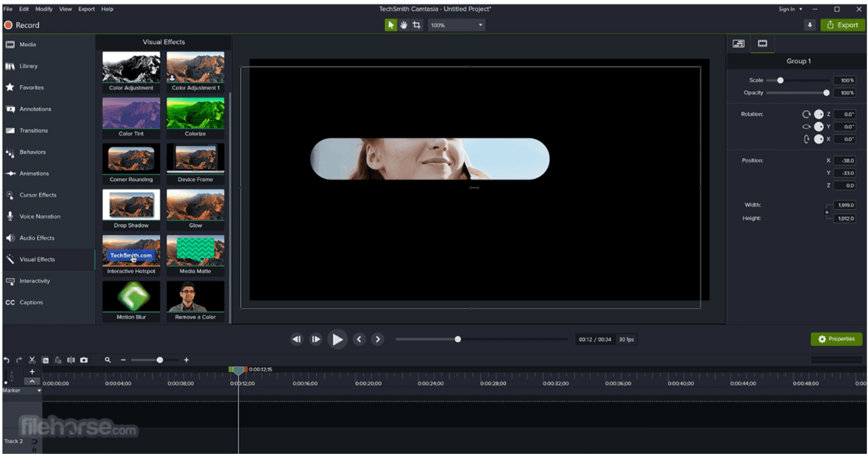Open the Audio Effects tab
Screen dimensions: 868x454
tap(48, 238)
